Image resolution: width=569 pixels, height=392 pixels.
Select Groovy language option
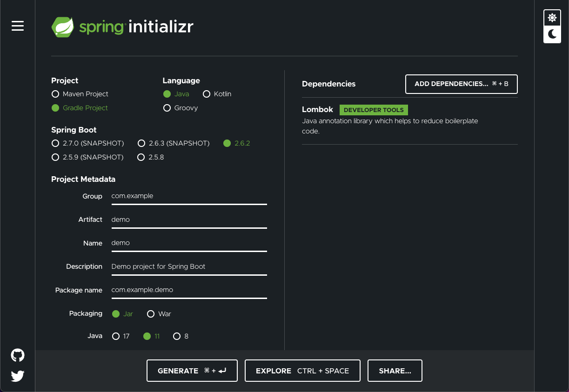click(181, 108)
